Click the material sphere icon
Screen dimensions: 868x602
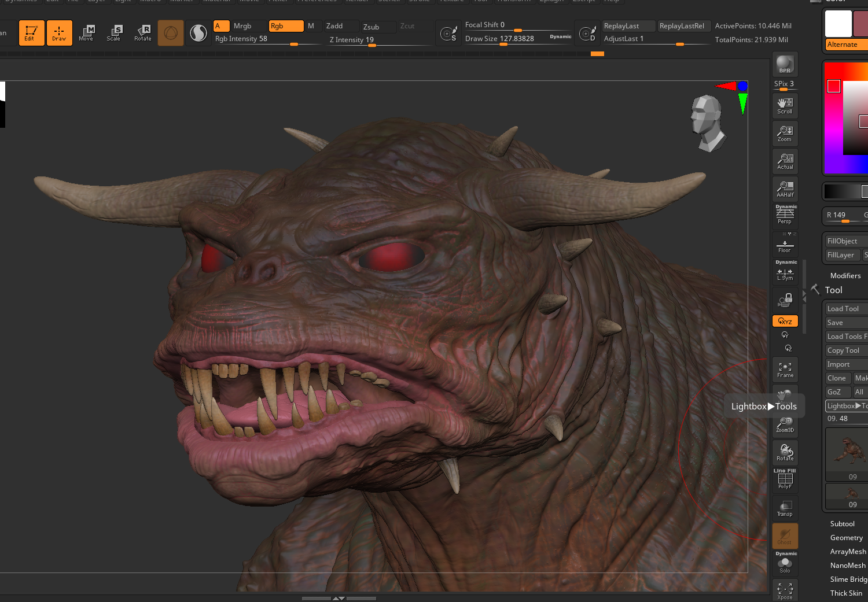coord(198,33)
